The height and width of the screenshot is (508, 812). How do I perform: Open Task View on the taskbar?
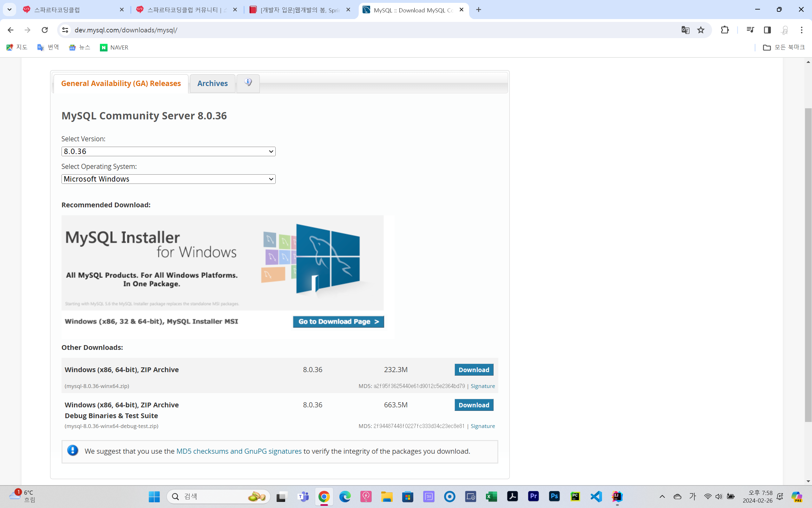(282, 496)
